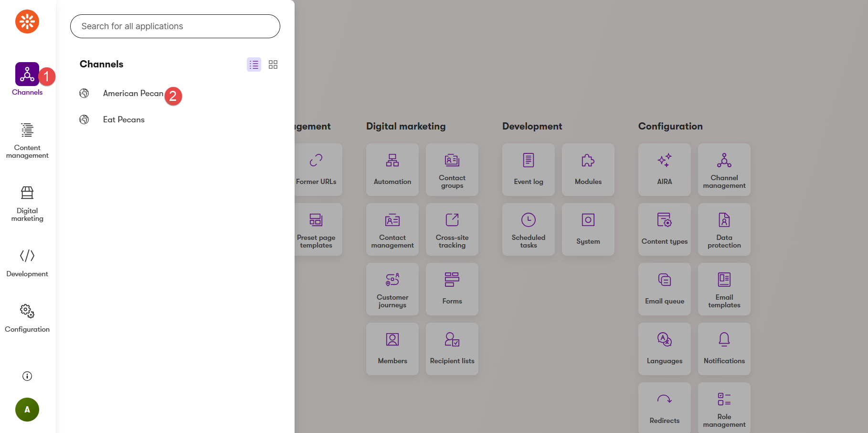Open the Languages configuration tile
This screenshot has height=433, width=868.
pos(665,349)
